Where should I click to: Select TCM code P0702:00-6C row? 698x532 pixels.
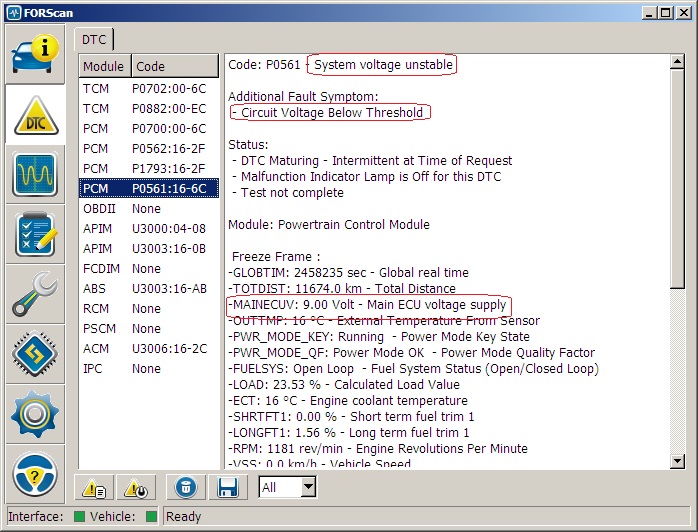coord(148,88)
